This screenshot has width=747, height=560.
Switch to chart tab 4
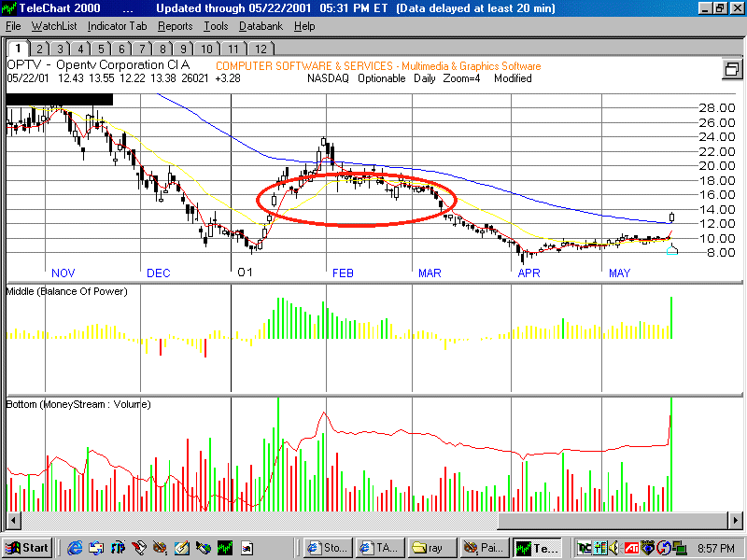point(80,49)
